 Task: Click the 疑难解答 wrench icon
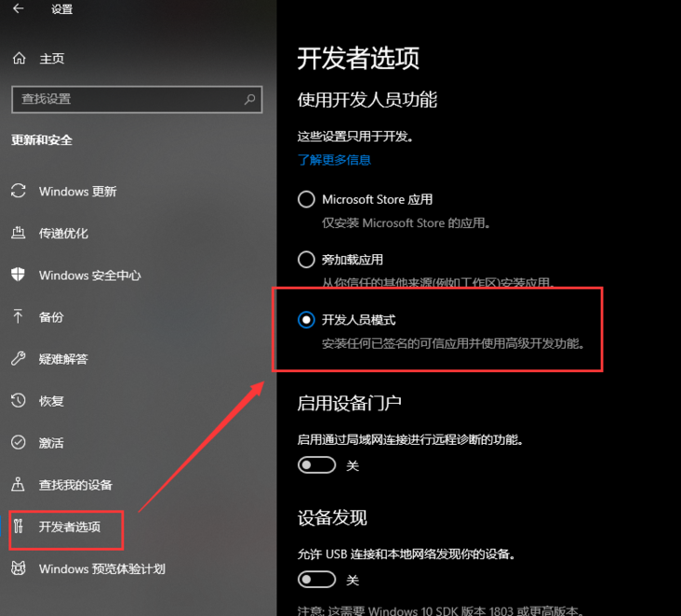[19, 358]
